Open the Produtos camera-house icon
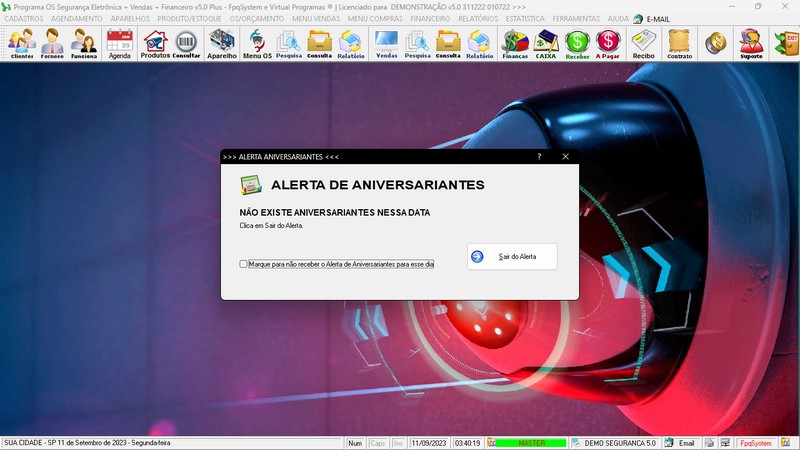This screenshot has height=450, width=800. (x=155, y=44)
